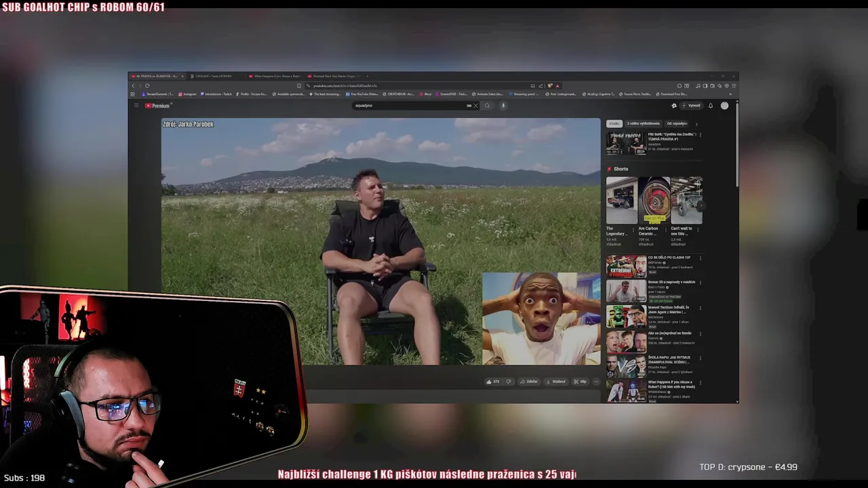Screen dimensions: 868x488
Task: Open the CREATORHUB bookmark
Action: pyautogui.click(x=399, y=94)
